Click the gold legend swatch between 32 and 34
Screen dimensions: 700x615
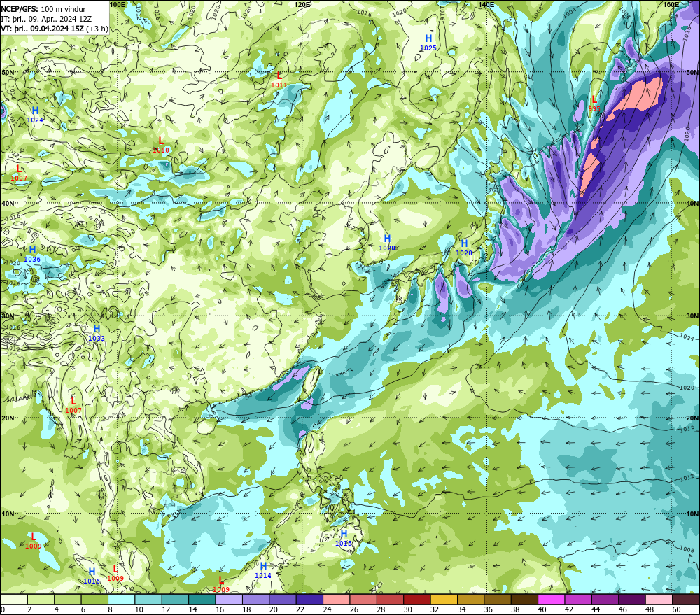click(444, 599)
